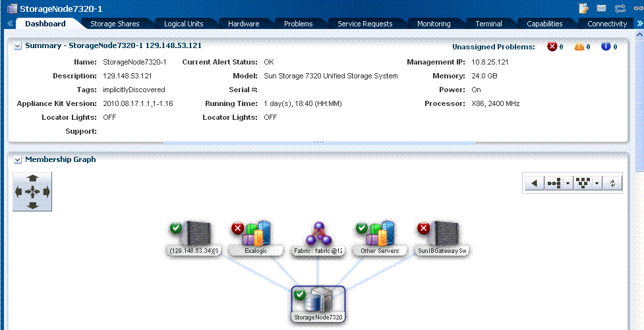
Task: Click the graph toolbar back arrow button
Action: pos(535,184)
